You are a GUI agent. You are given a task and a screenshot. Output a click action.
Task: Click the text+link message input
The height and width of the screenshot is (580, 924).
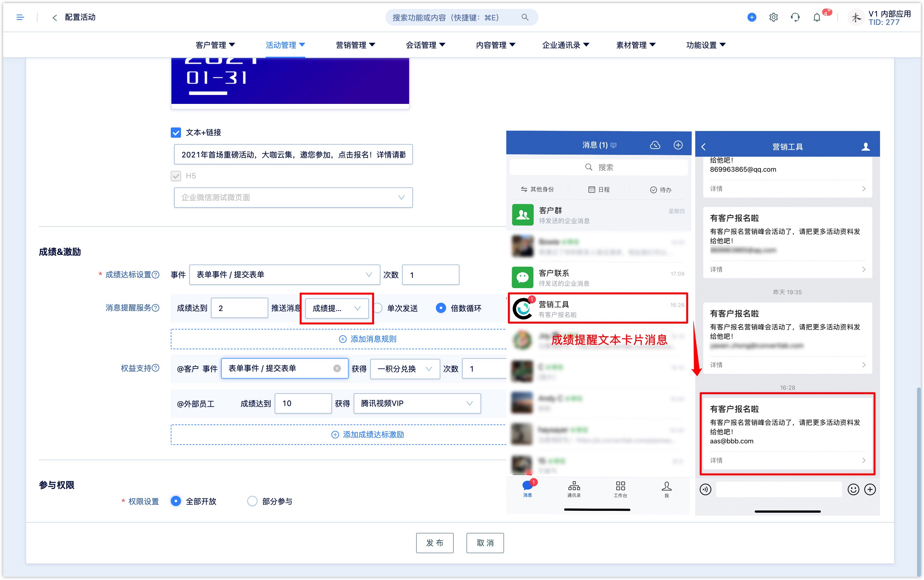pos(293,155)
